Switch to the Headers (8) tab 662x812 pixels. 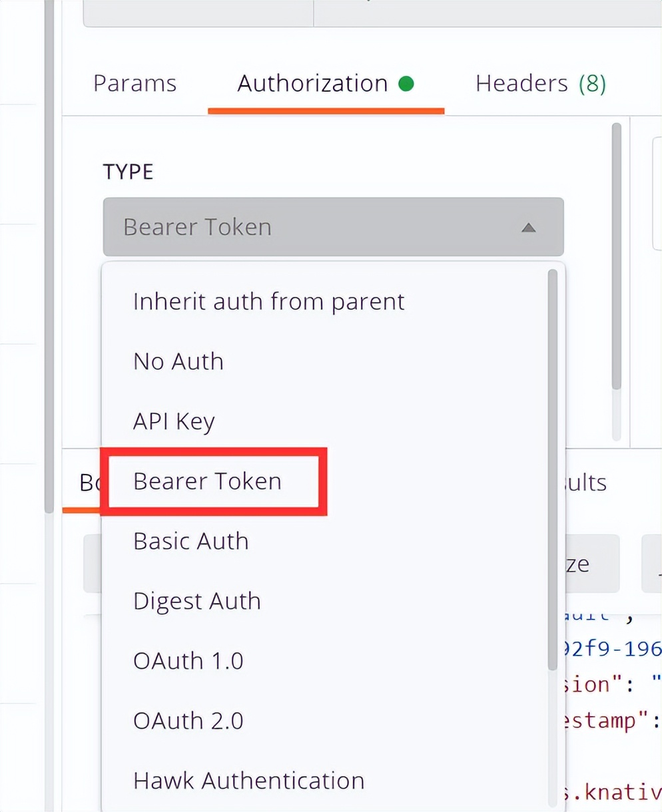click(540, 84)
